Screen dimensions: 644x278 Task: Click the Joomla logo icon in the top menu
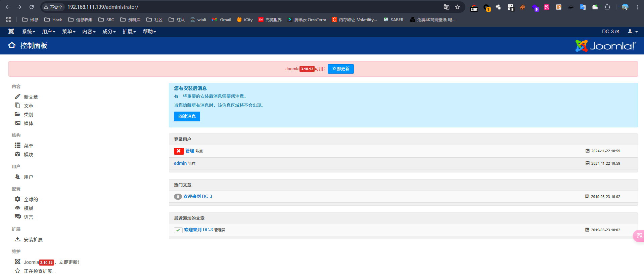(11, 31)
